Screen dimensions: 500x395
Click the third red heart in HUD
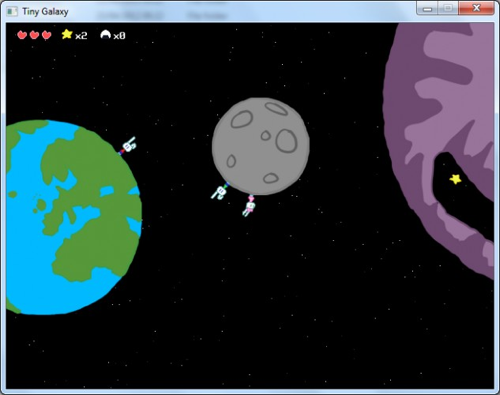click(x=47, y=35)
